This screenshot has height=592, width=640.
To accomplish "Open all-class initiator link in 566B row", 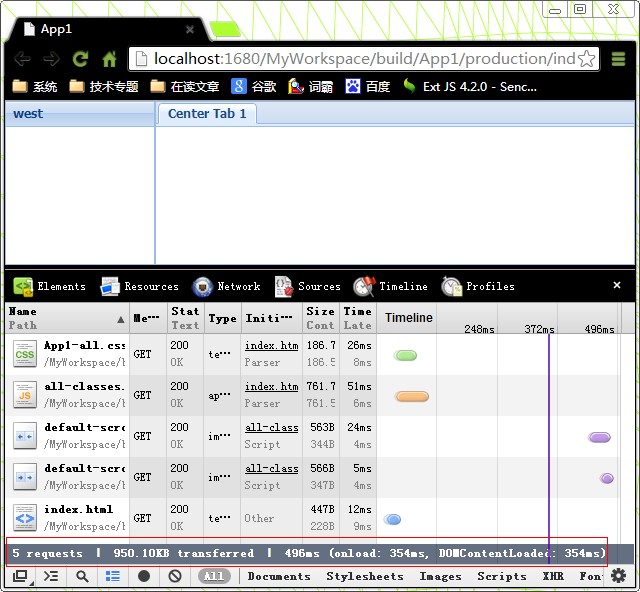I will (x=271, y=469).
